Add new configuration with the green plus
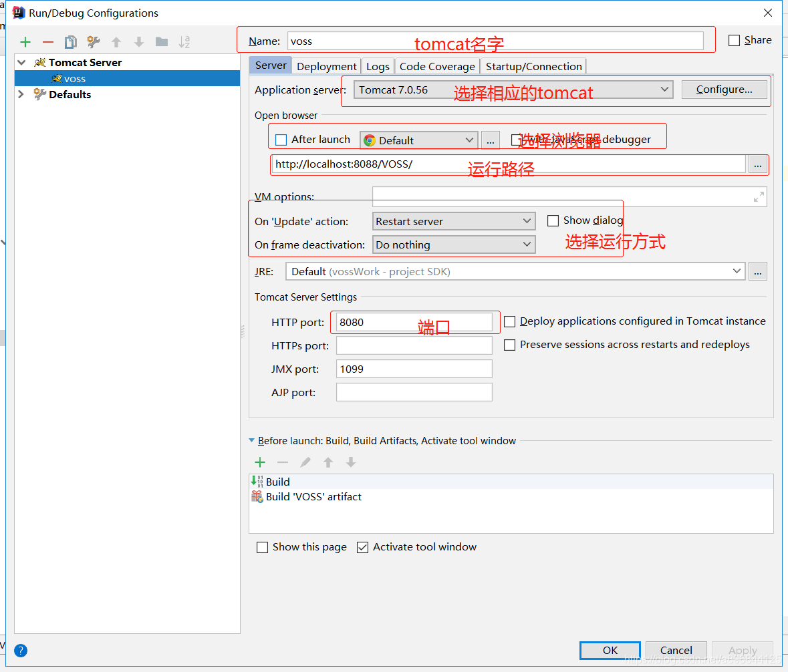 (25, 42)
